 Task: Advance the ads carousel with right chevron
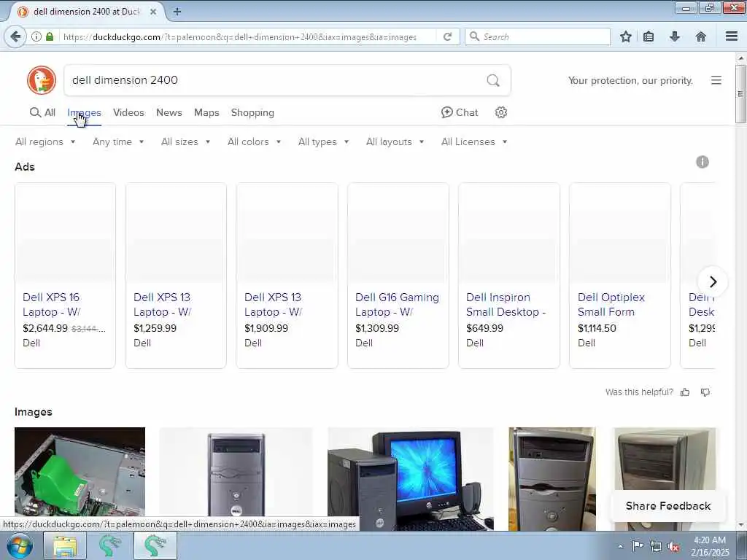click(x=713, y=281)
